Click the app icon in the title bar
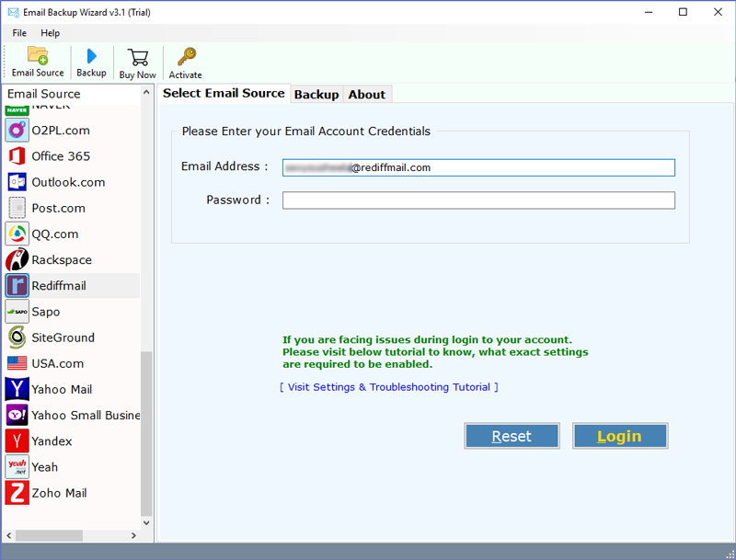 coord(13,12)
